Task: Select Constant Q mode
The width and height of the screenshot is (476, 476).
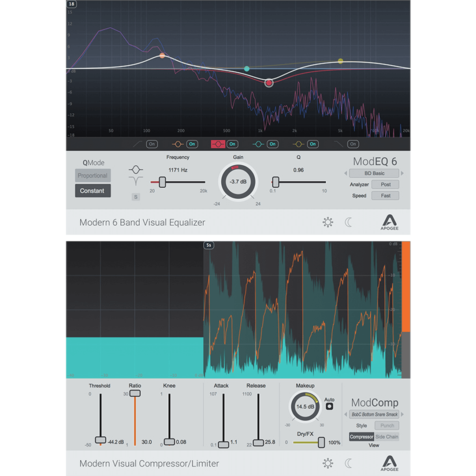Action: pyautogui.click(x=93, y=190)
